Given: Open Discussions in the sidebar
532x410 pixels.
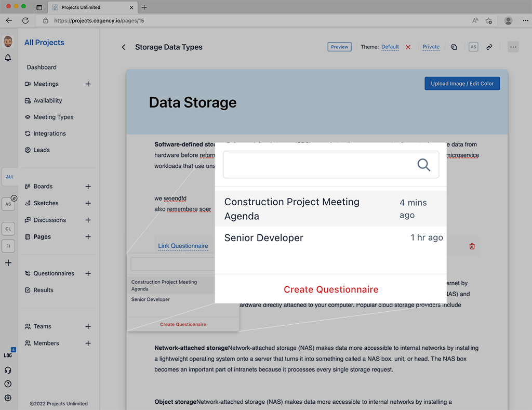Looking at the screenshot, I should pyautogui.click(x=49, y=220).
